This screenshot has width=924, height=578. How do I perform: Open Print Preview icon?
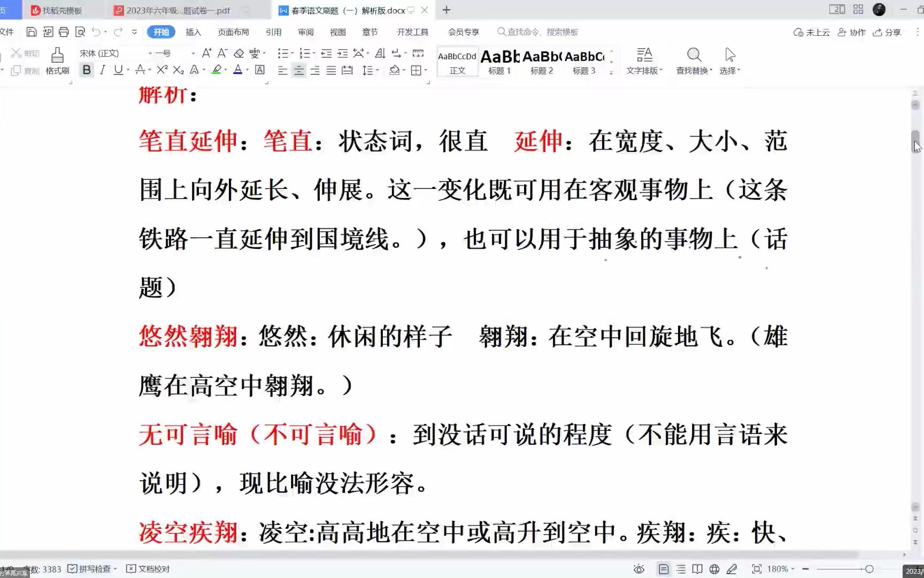80,32
